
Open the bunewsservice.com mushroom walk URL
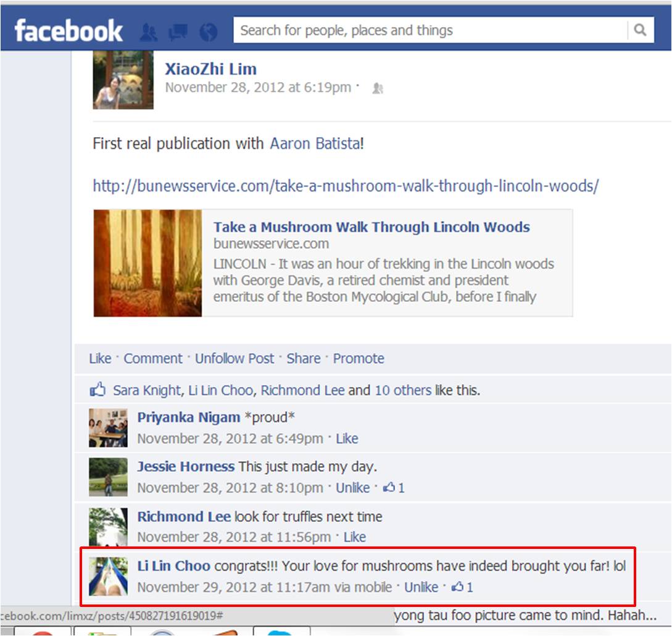point(346,186)
